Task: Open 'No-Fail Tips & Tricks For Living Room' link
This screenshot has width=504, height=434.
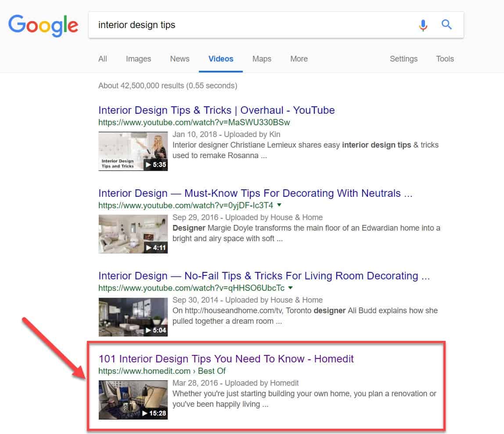Action: [264, 276]
